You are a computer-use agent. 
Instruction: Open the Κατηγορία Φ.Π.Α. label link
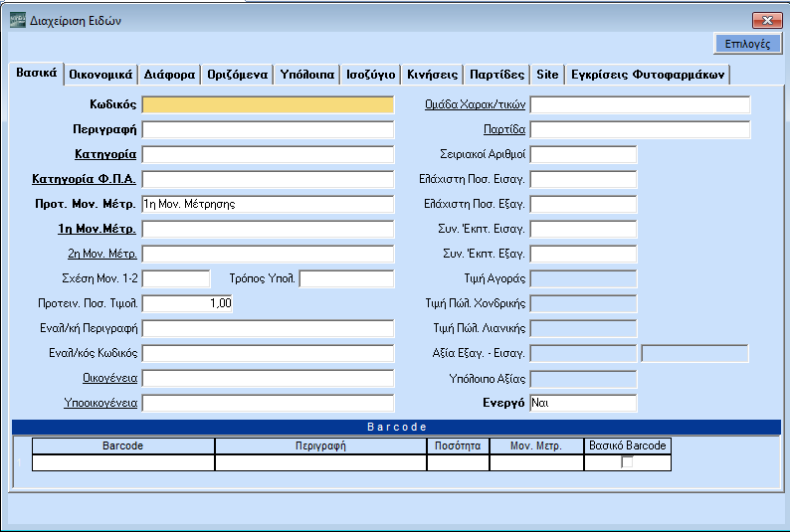point(85,179)
